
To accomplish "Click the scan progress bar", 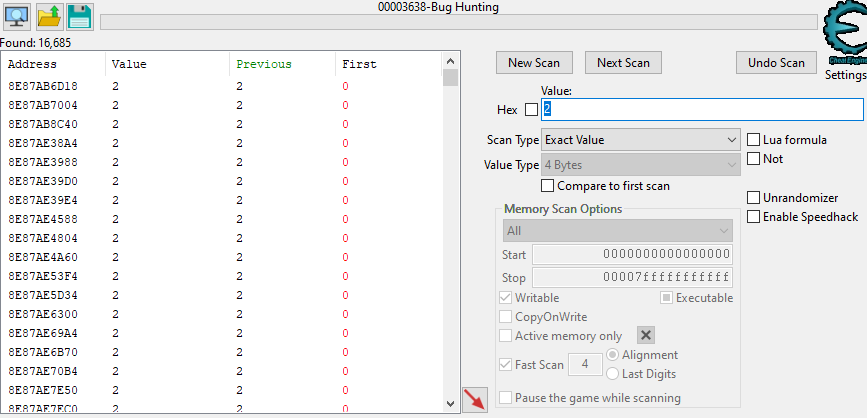I will (458, 22).
